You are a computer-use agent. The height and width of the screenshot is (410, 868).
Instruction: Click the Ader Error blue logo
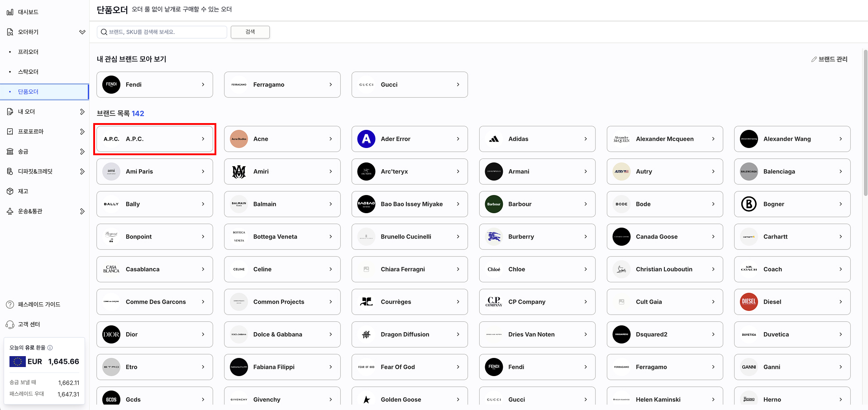point(366,139)
